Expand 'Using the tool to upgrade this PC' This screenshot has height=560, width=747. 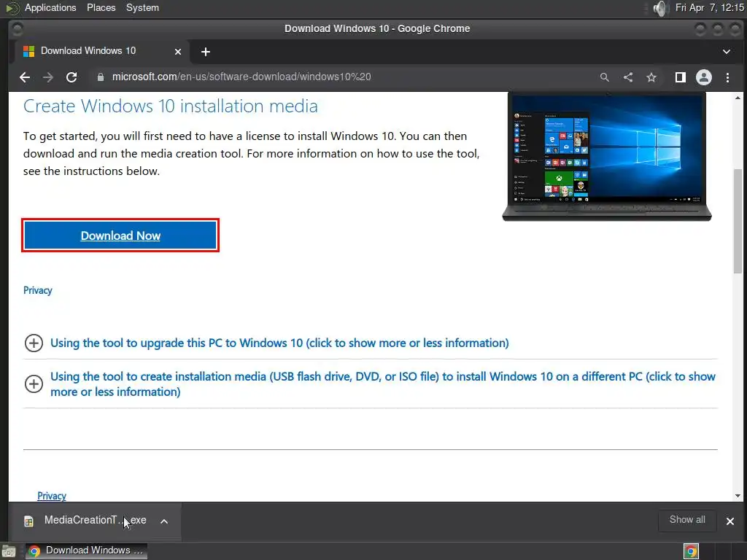click(279, 343)
